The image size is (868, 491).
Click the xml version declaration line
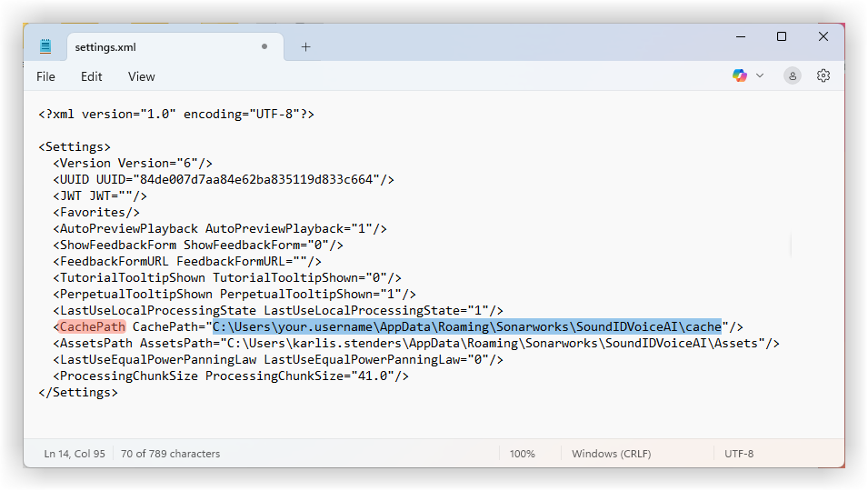coord(176,115)
